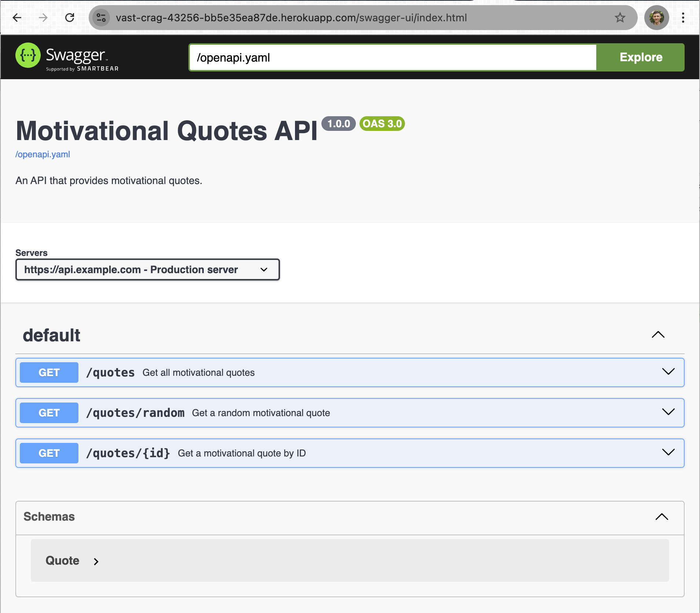Click the Explore button
This screenshot has height=613, width=700.
pos(641,57)
